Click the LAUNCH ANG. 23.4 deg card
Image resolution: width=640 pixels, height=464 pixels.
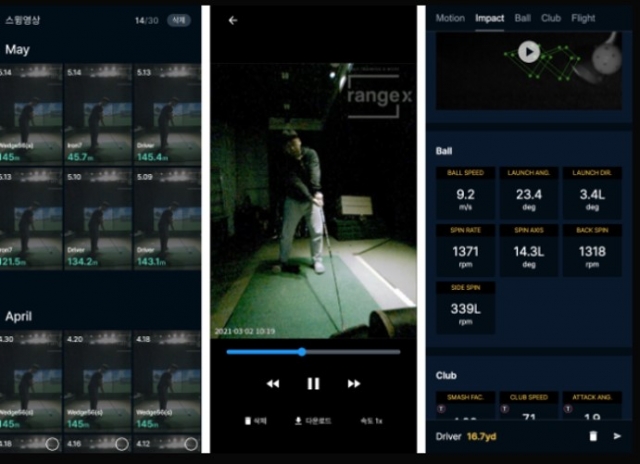click(x=529, y=193)
